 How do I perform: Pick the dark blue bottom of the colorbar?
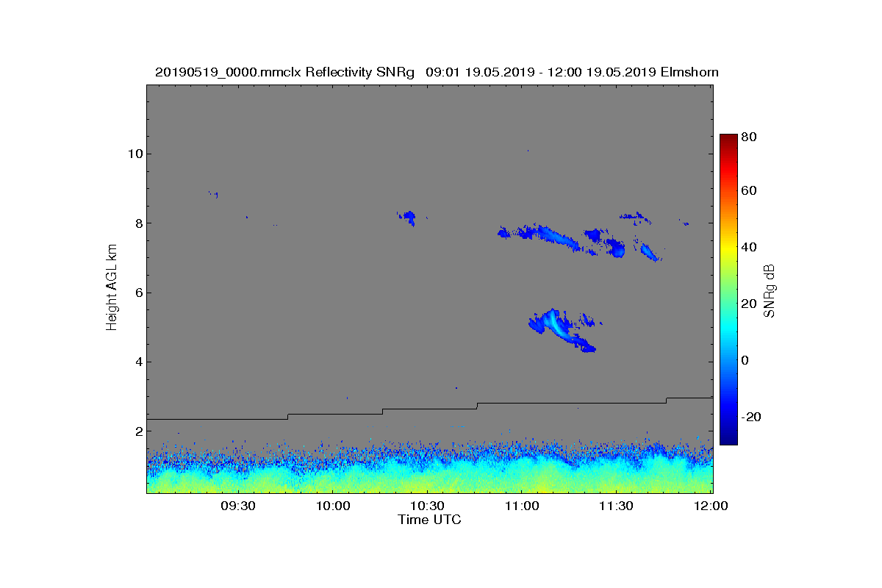tap(728, 439)
